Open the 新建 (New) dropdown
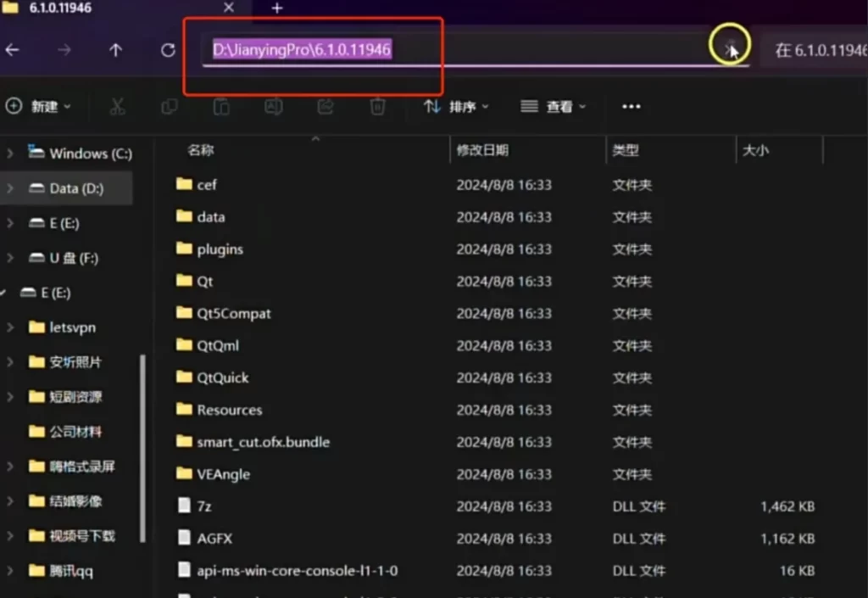Image resolution: width=868 pixels, height=598 pixels. coord(38,106)
